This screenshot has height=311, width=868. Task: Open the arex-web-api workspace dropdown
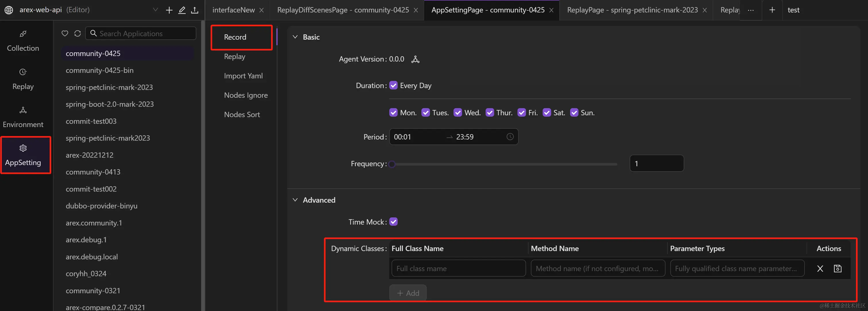(155, 10)
